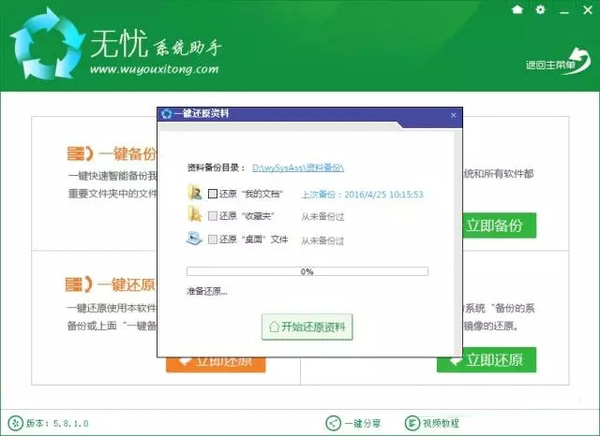This screenshot has height=436, width=600.
Task: Click 返回主菜单 return arrow button
Action: tap(558, 62)
